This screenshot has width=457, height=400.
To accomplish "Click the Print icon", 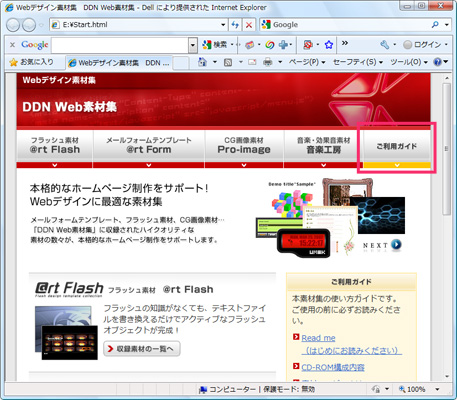I will click(x=268, y=62).
